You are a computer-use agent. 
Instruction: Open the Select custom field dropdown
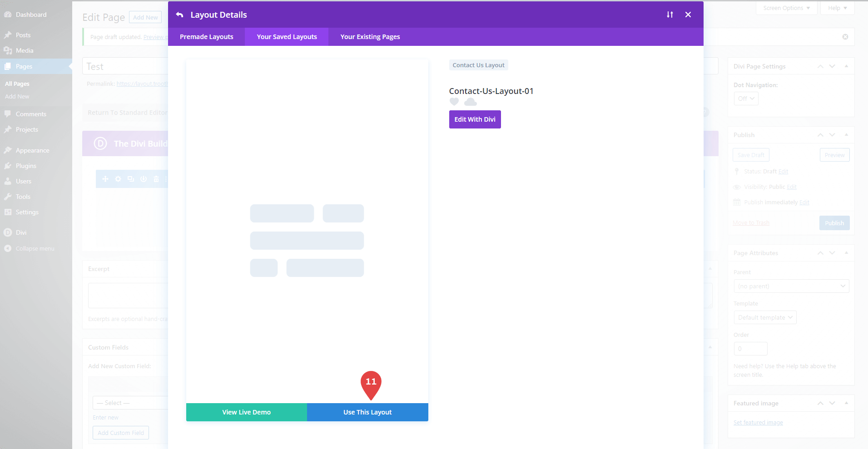coord(130,403)
